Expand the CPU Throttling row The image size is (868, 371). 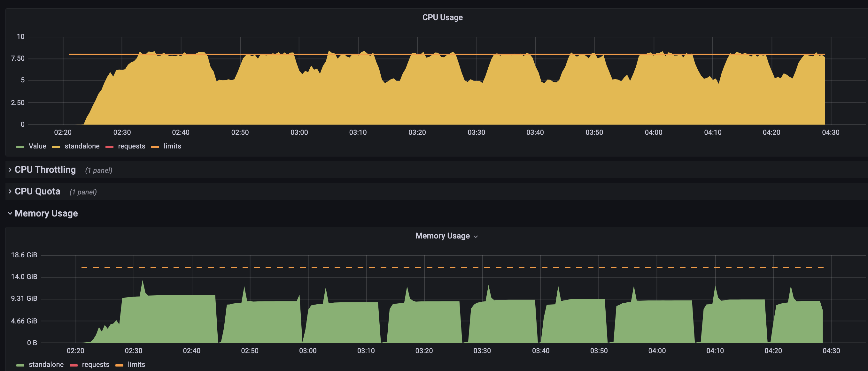click(x=45, y=170)
